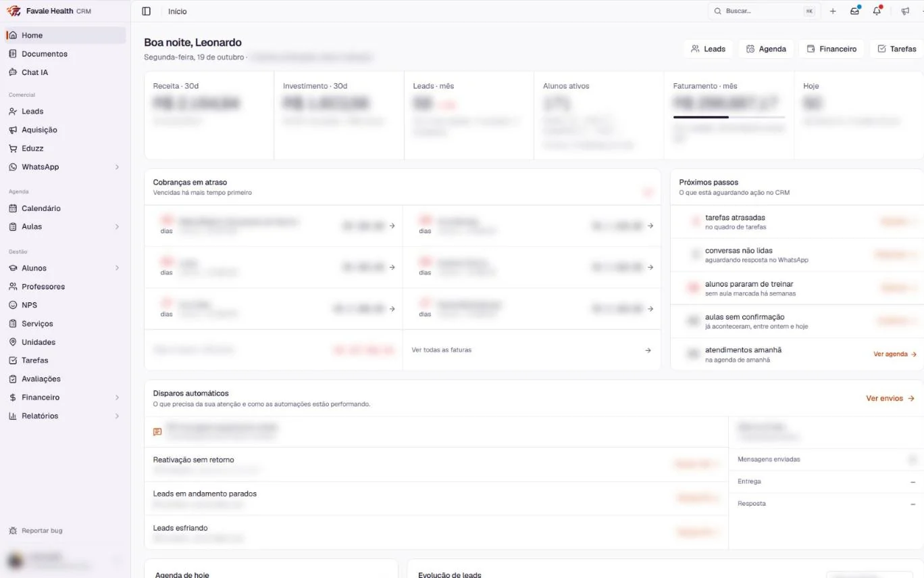The image size is (924, 578).
Task: Expand the Alunos submenu chevron
Action: (117, 268)
